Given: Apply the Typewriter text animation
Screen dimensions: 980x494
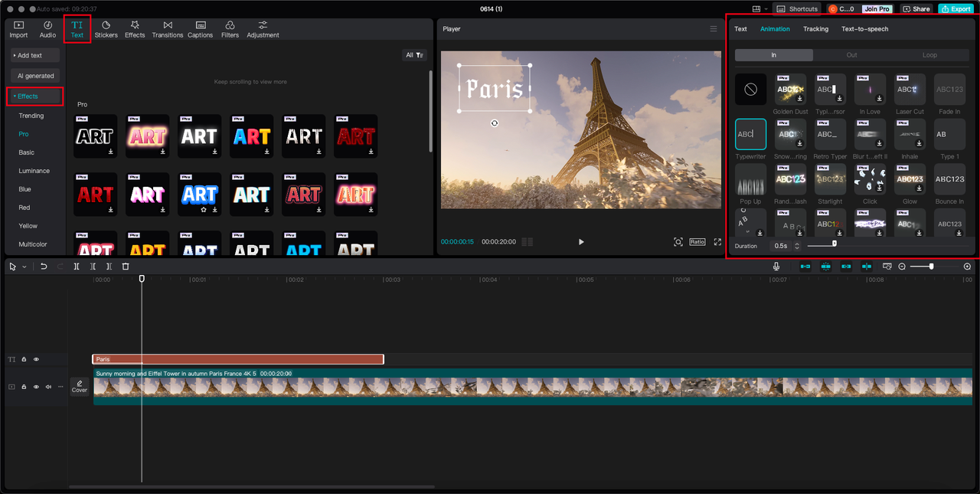Looking at the screenshot, I should (750, 134).
